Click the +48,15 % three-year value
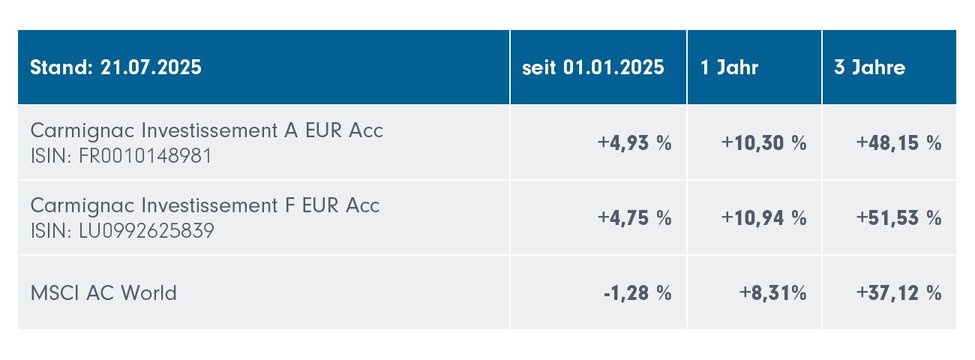 (899, 143)
